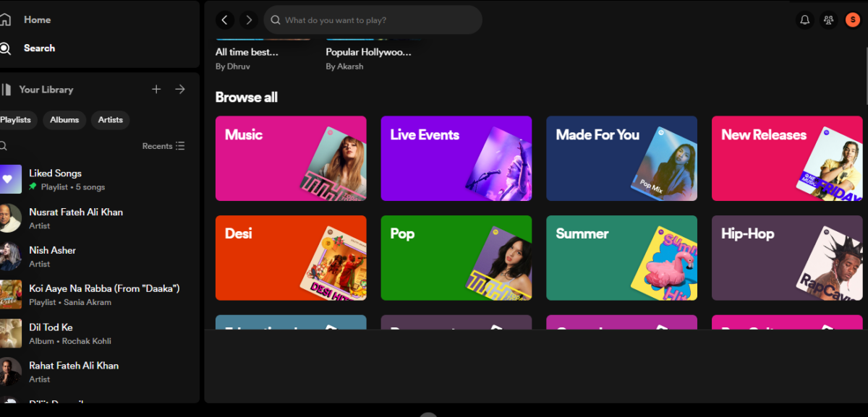868x417 pixels.
Task: Open the Made For You card
Action: pyautogui.click(x=621, y=158)
